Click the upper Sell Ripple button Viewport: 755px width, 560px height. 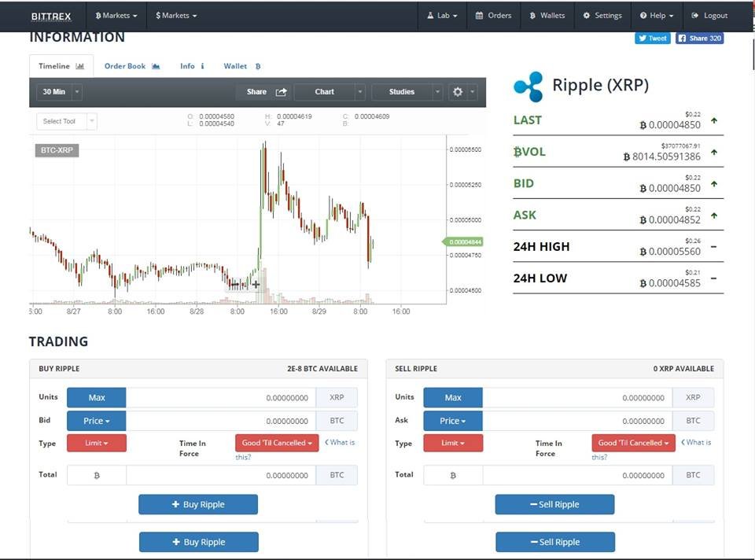pyautogui.click(x=554, y=504)
